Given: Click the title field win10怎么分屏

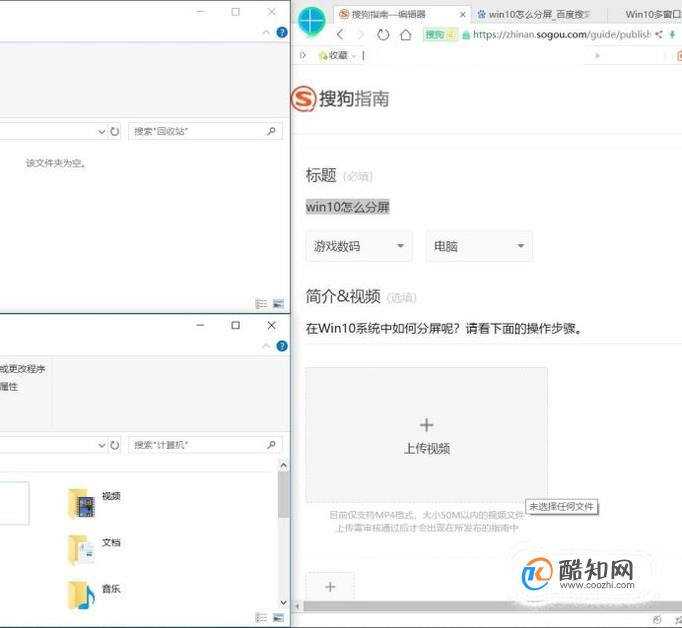Looking at the screenshot, I should point(348,207).
